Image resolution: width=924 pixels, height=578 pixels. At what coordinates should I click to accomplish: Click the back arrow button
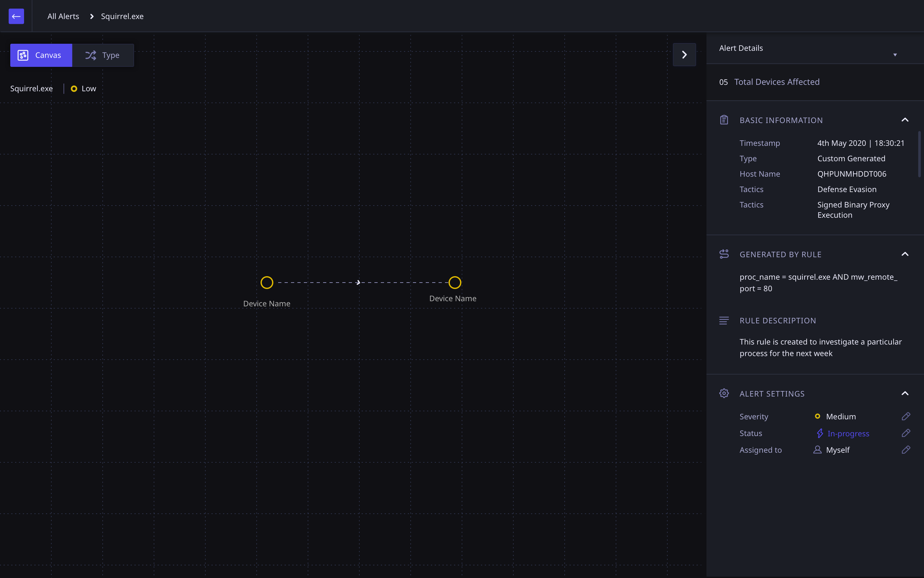coord(16,16)
